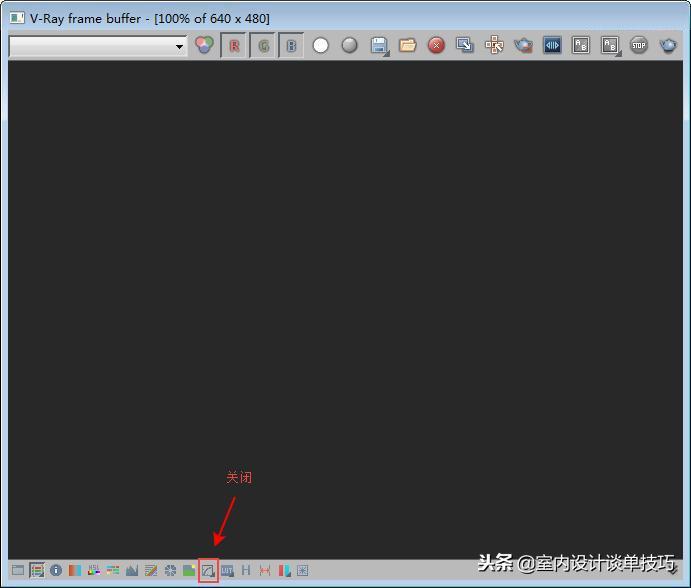Image resolution: width=691 pixels, height=588 pixels.
Task: Toggle LUT correction icon
Action: coord(227,571)
